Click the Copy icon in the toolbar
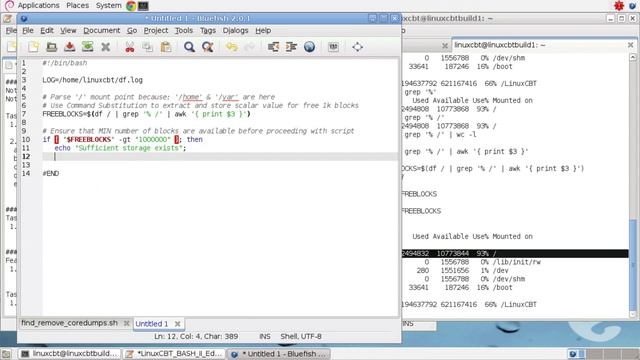This screenshot has height=360, width=640. (x=148, y=47)
